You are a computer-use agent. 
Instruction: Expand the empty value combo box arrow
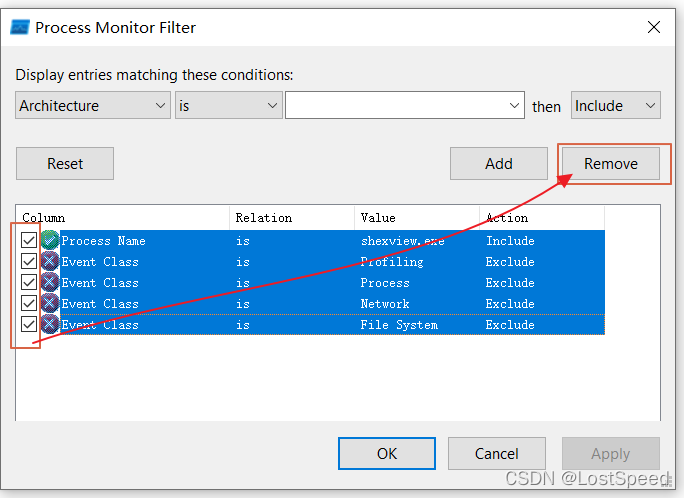coord(514,105)
